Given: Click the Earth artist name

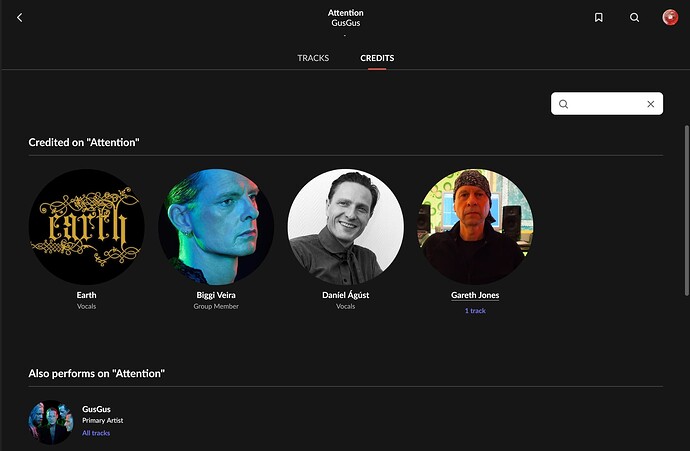Looking at the screenshot, I should 87,295.
